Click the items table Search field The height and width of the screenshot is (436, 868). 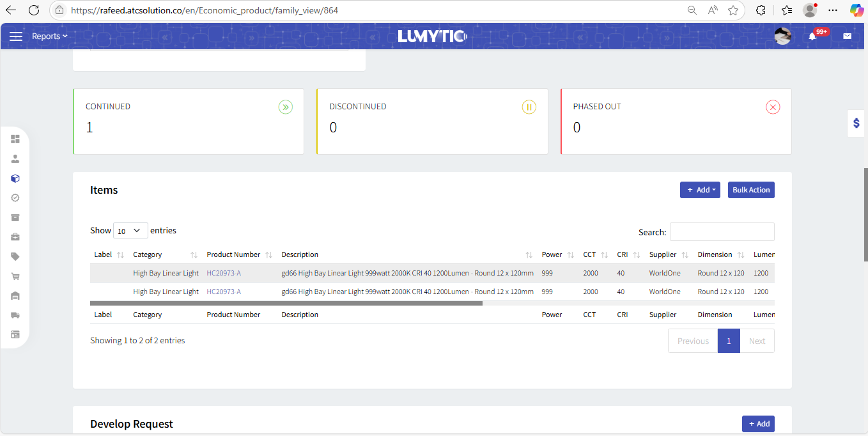point(722,232)
